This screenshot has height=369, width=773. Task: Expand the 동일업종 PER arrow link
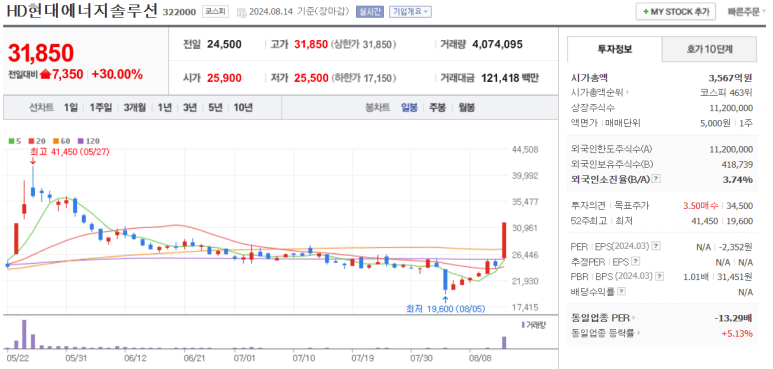tap(603, 318)
